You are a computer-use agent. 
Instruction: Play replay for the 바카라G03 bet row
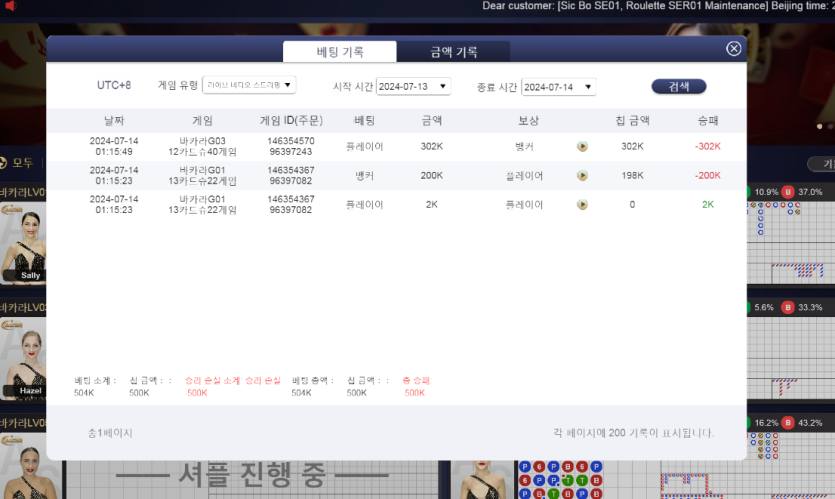582,147
